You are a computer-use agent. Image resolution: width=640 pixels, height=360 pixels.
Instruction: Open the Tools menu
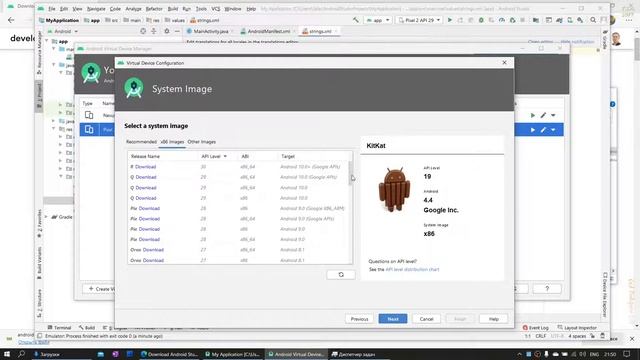[201, 9]
